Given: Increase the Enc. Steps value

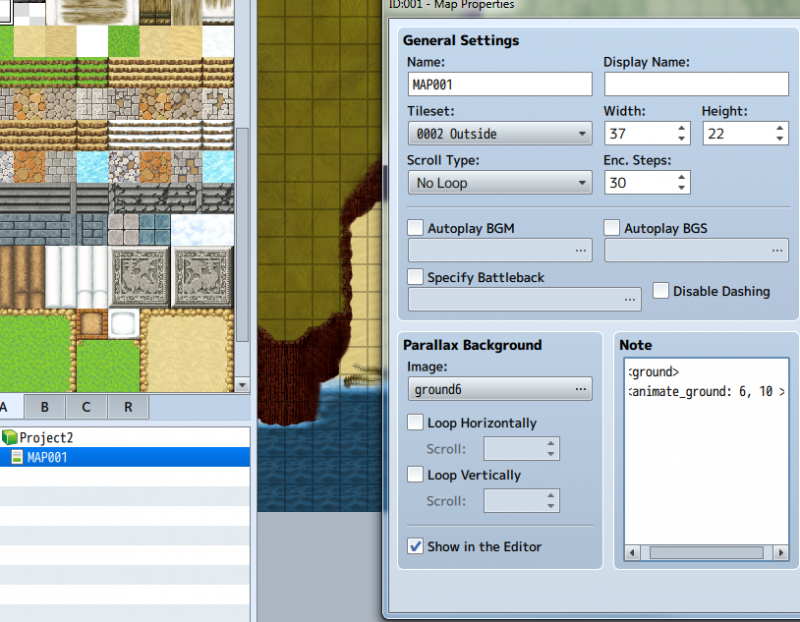Looking at the screenshot, I should [x=682, y=177].
